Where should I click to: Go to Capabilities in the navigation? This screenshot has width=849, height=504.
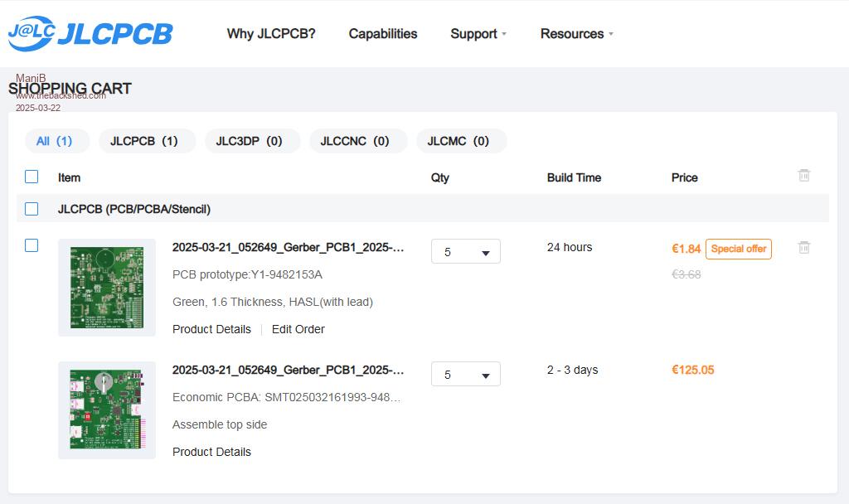coord(383,34)
